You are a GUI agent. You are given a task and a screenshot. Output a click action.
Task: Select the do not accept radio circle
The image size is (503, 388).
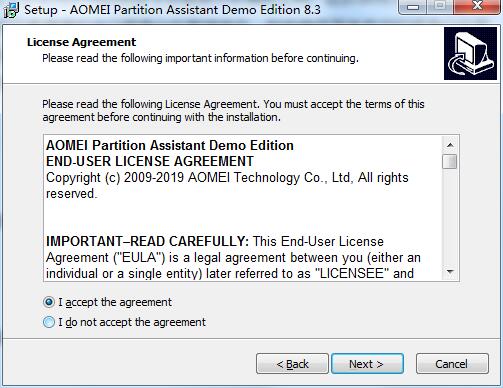[49, 322]
